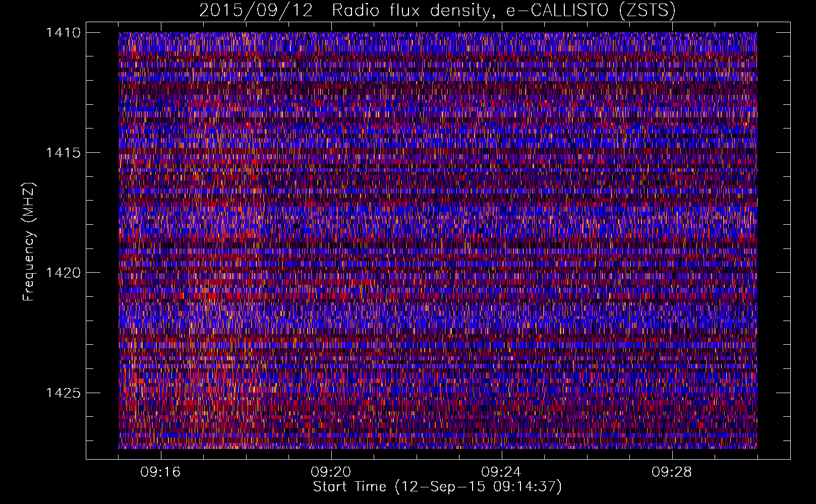Viewport: 816px width, 504px height.
Task: Click the '09:20' time axis label
Action: pyautogui.click(x=331, y=472)
